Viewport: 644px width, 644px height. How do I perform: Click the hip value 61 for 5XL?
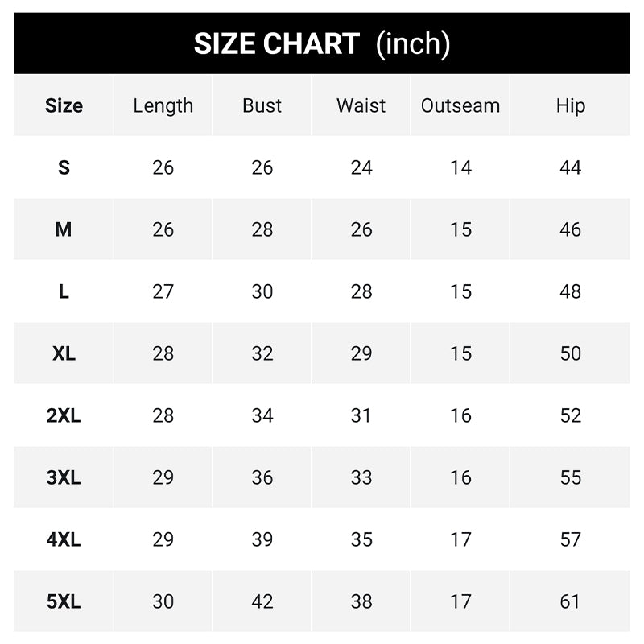[570, 601]
